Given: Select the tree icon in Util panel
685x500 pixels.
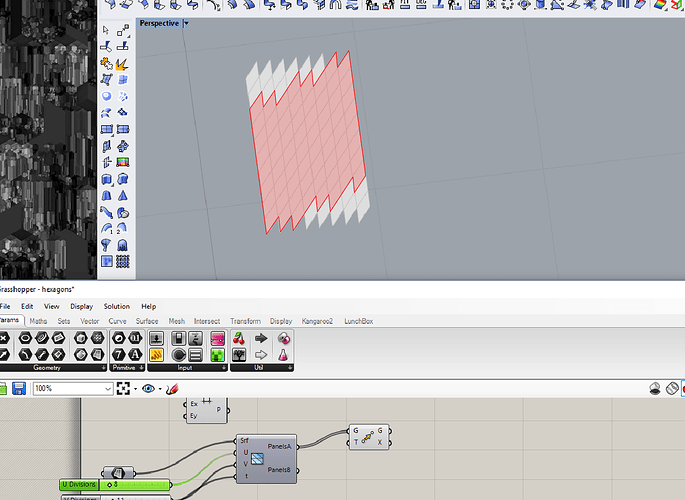Looking at the screenshot, I should click(x=239, y=355).
